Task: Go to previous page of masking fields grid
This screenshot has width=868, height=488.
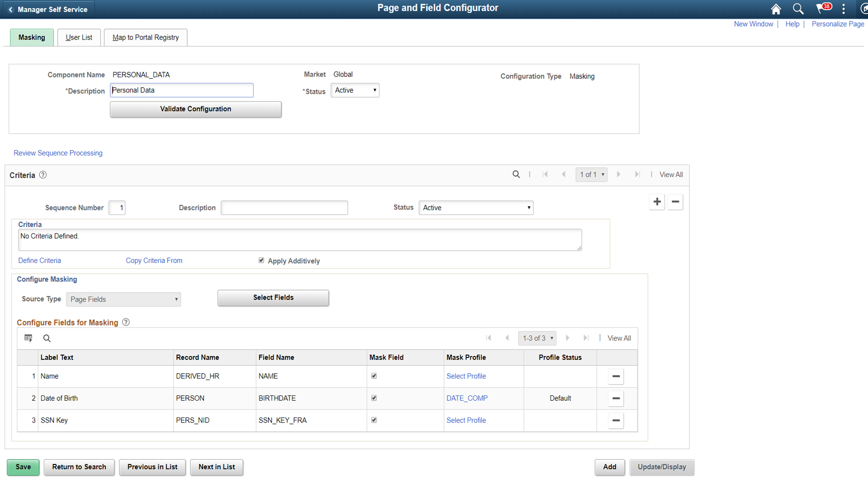Action: (507, 338)
